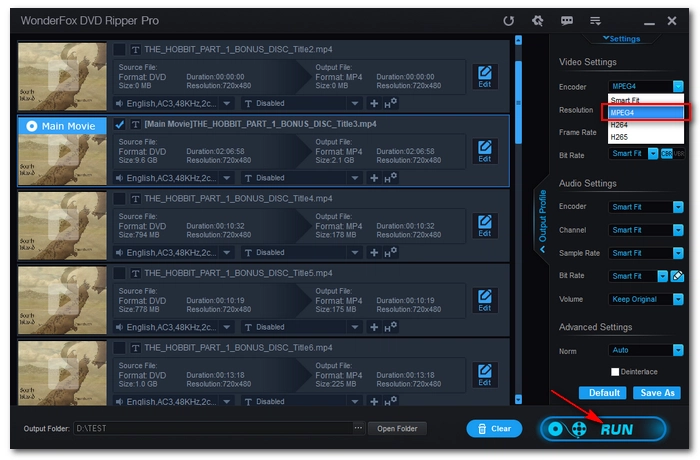The image size is (700, 460).
Task: Click the T rename icon beside Title4.mp4
Action: tap(135, 199)
